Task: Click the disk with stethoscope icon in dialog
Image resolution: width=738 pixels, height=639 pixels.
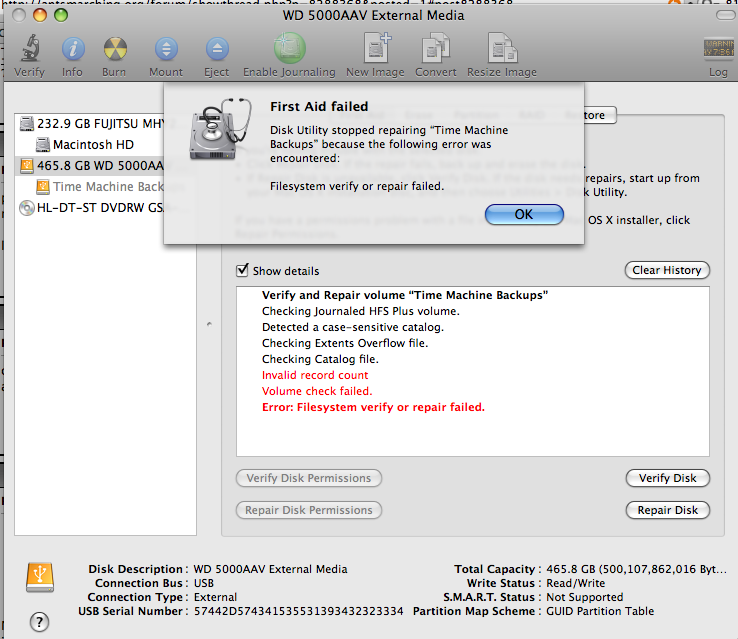Action: 220,129
